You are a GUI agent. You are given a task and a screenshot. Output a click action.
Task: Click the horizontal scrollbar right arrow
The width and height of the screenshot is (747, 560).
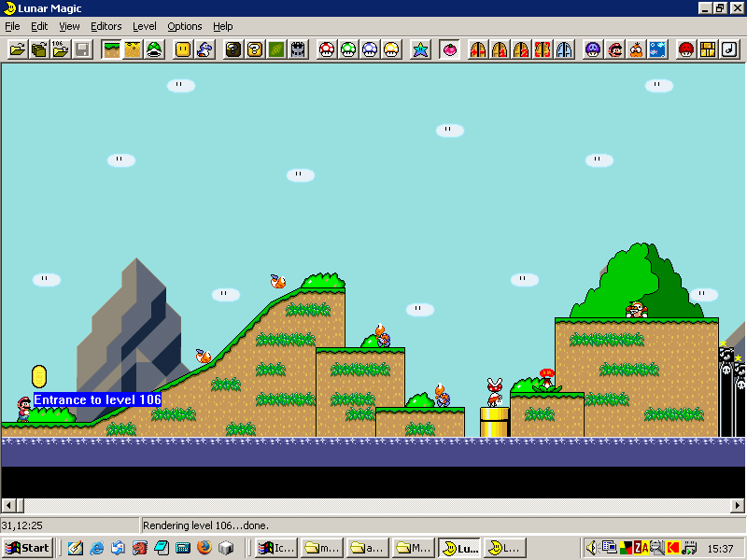(738, 506)
